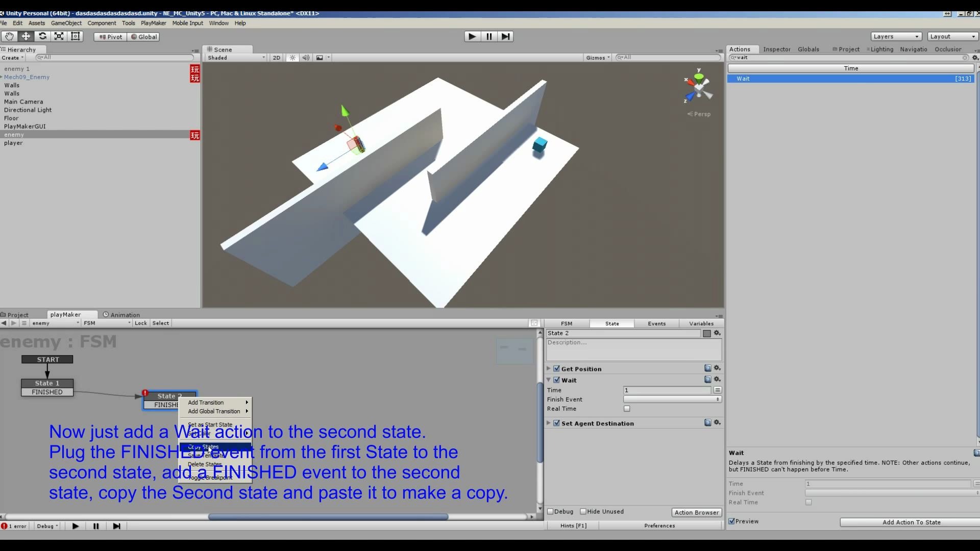The image size is (980, 551).
Task: Uncheck the Get Position action checkbox
Action: pos(557,368)
